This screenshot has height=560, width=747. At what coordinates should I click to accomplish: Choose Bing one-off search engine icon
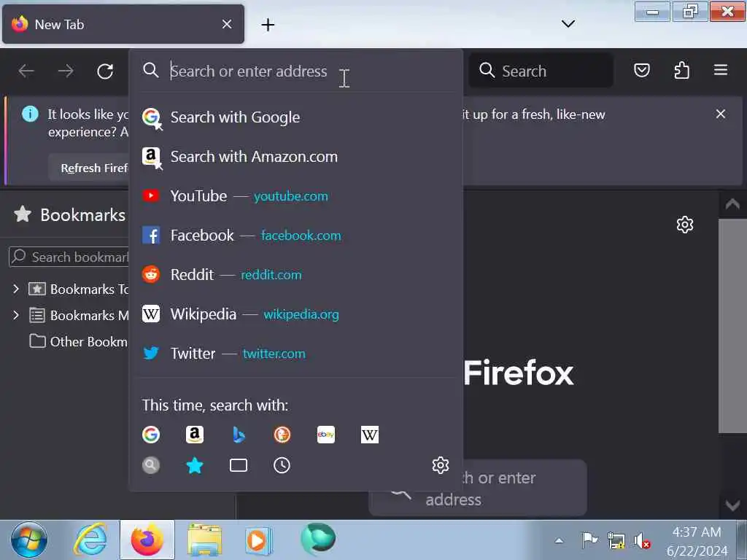pyautogui.click(x=239, y=435)
